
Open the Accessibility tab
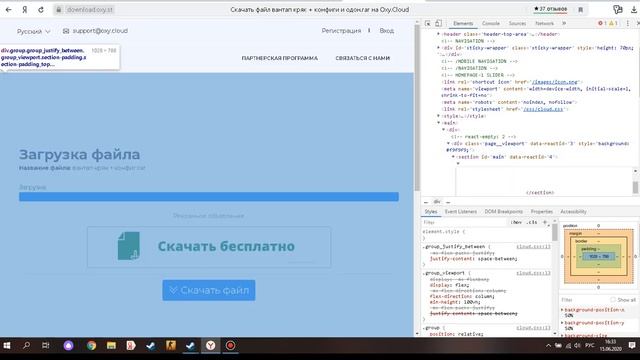coord(573,211)
